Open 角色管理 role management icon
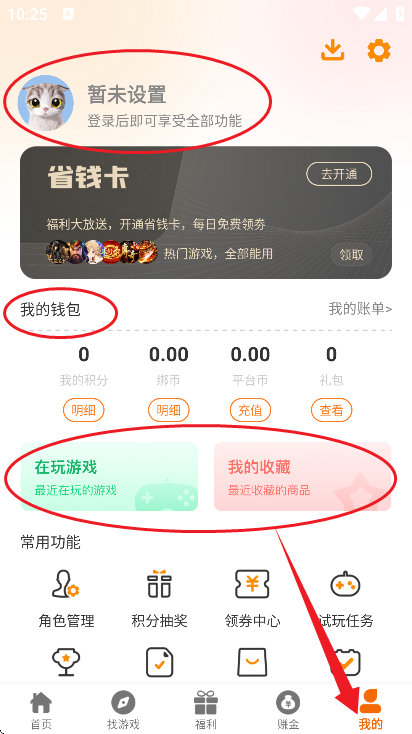Image resolution: width=412 pixels, height=734 pixels. coord(66,584)
